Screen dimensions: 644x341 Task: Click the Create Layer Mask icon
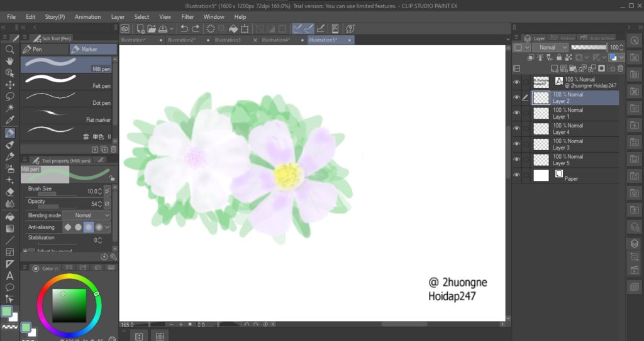602,68
